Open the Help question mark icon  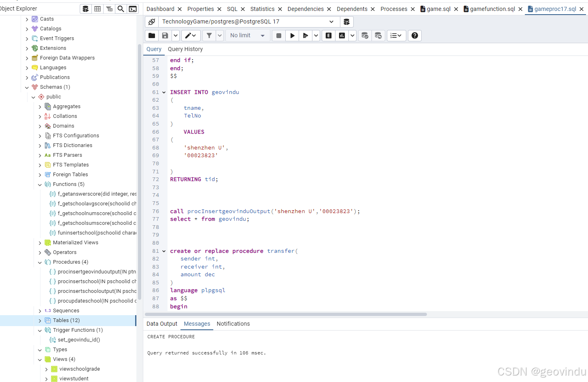[x=415, y=36]
